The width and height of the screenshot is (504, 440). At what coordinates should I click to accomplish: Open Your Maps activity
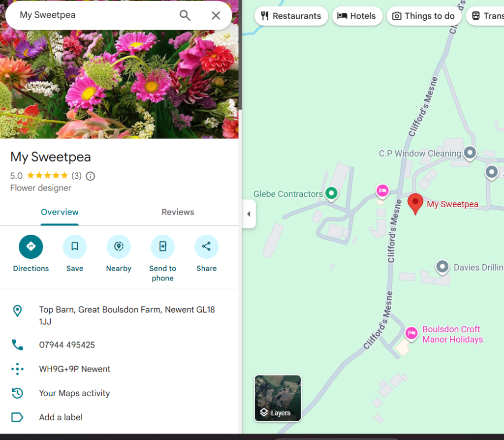coord(74,393)
